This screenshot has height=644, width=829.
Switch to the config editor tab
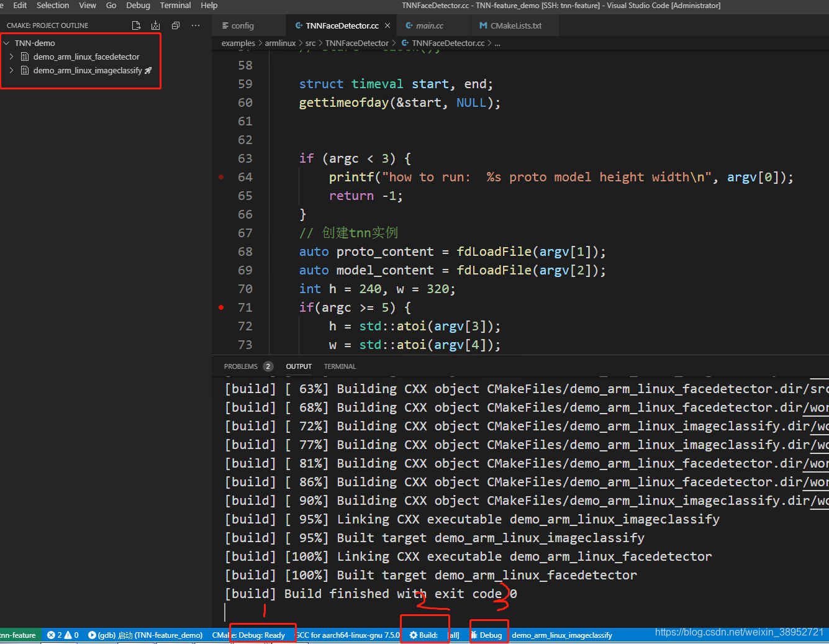(248, 25)
